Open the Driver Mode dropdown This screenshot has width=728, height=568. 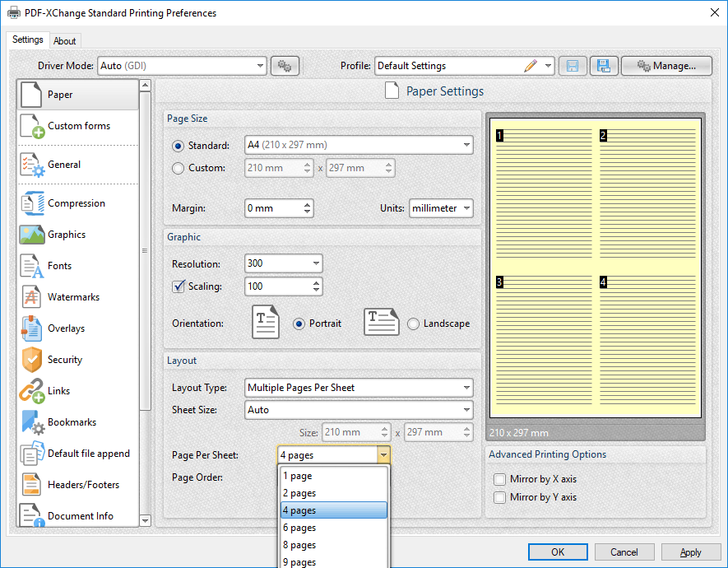coord(182,66)
